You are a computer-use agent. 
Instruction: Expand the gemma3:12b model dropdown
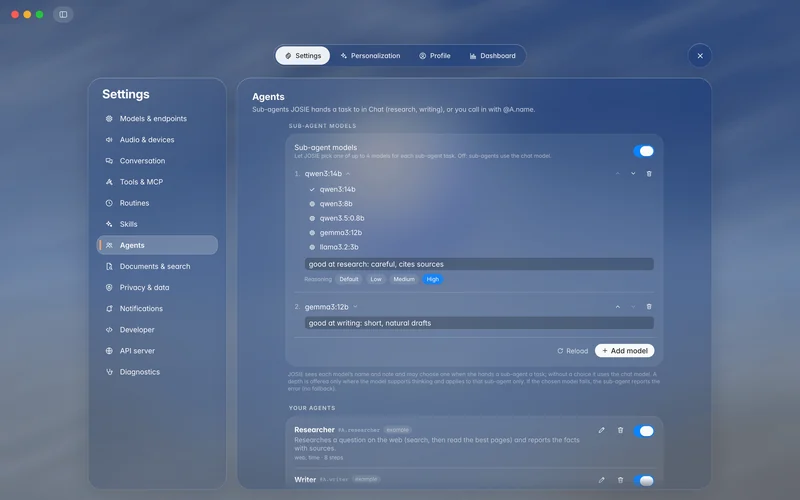point(331,307)
